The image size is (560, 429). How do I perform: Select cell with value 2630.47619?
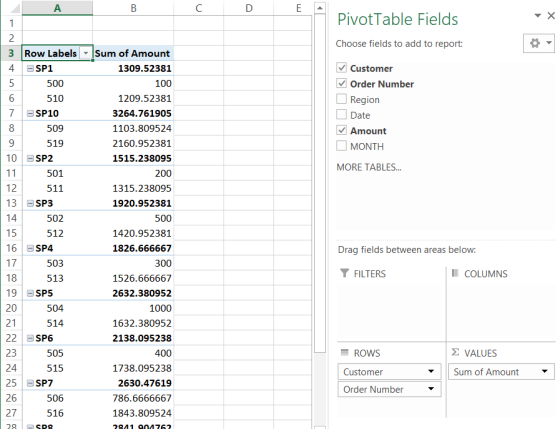[x=133, y=383]
